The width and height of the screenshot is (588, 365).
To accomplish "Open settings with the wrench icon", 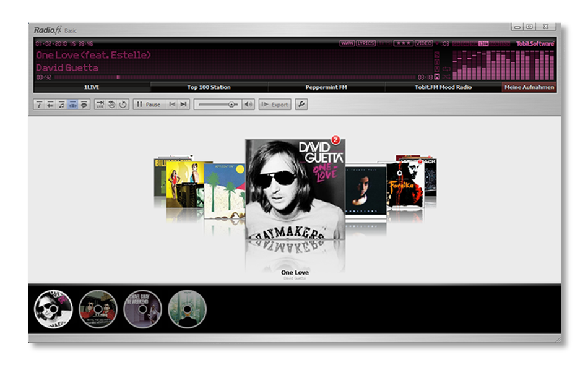I will (x=301, y=104).
